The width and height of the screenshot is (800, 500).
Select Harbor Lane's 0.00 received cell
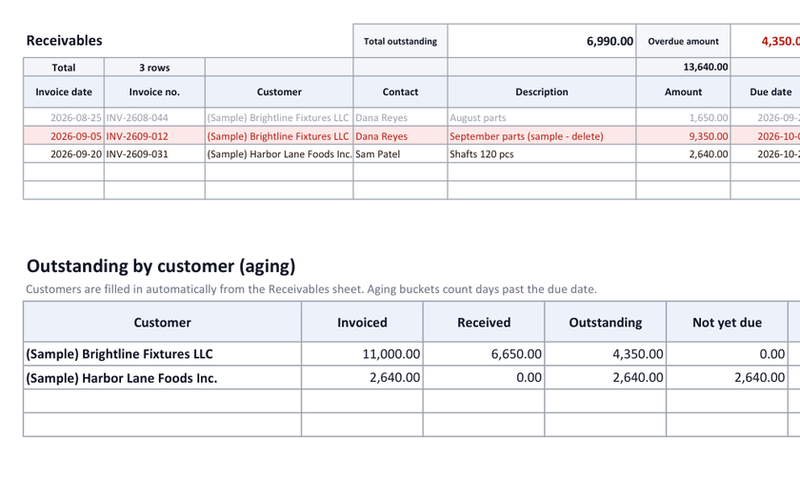pyautogui.click(x=484, y=378)
